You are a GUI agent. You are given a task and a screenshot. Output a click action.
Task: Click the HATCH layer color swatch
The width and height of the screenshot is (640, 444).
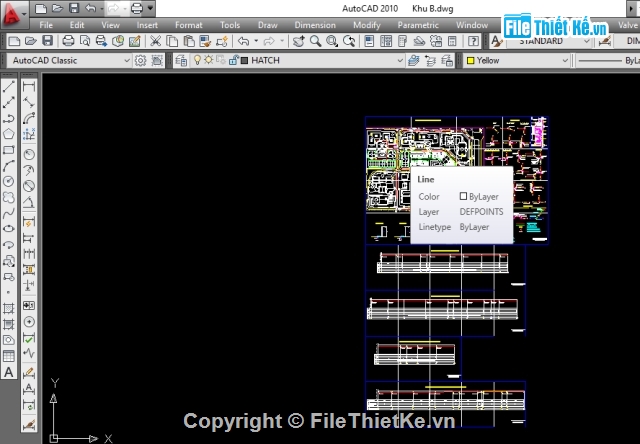tap(244, 60)
